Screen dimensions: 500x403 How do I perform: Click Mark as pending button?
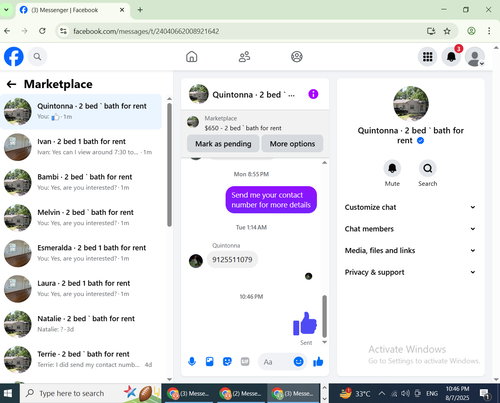223,144
